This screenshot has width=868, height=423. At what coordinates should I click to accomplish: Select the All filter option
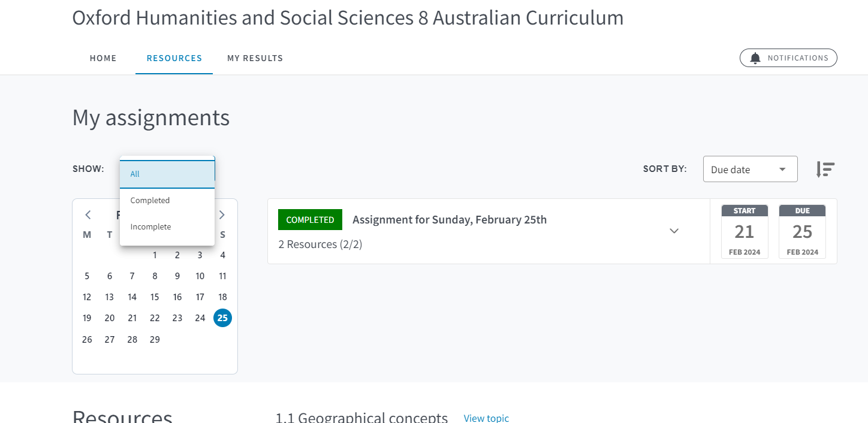167,174
